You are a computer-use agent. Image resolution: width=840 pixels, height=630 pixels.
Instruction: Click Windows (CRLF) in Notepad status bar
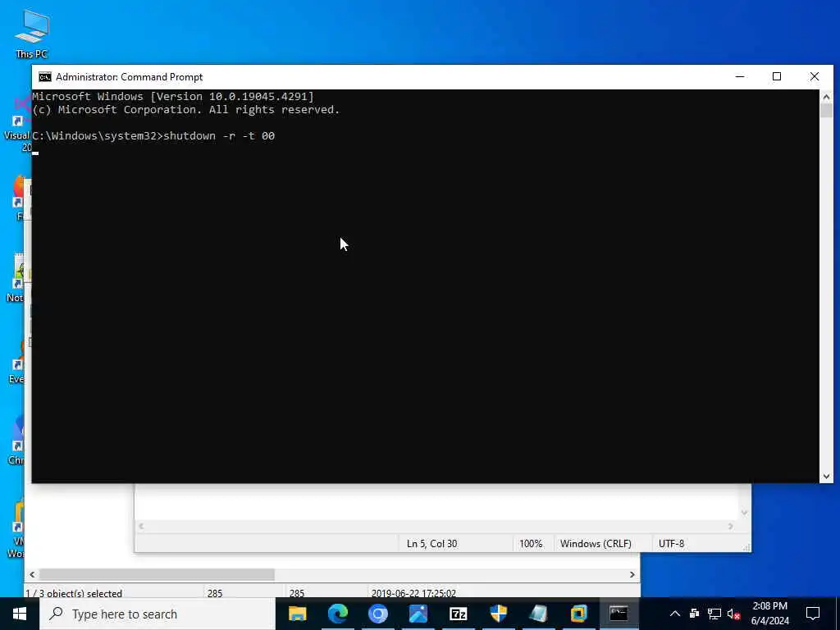click(x=596, y=543)
